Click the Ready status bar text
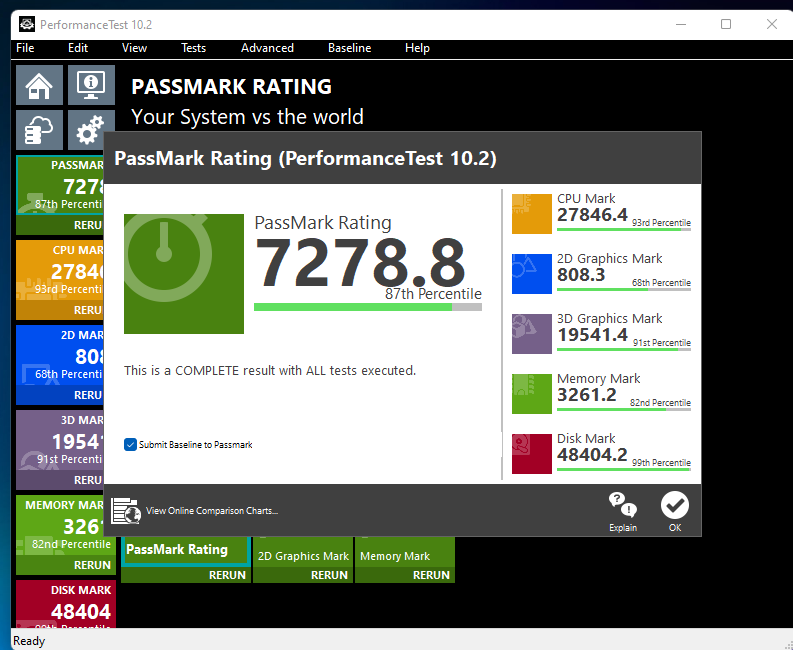 click(29, 641)
